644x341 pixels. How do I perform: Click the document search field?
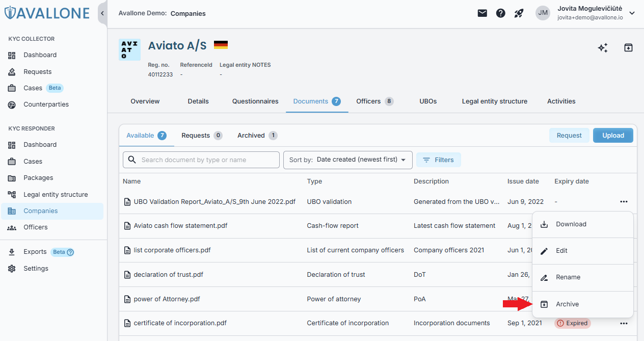click(x=201, y=160)
